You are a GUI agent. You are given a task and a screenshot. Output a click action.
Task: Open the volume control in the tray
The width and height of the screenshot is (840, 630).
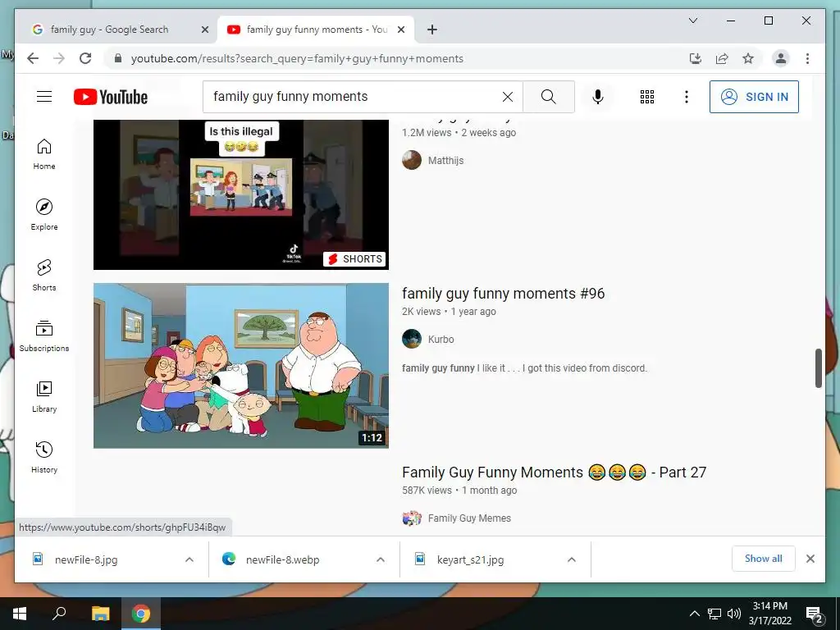[x=734, y=614]
